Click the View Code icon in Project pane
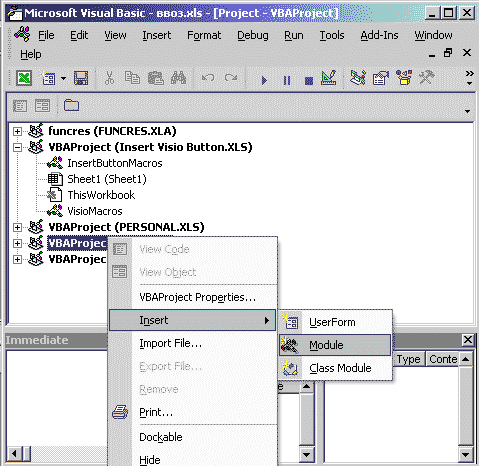 tap(20, 106)
